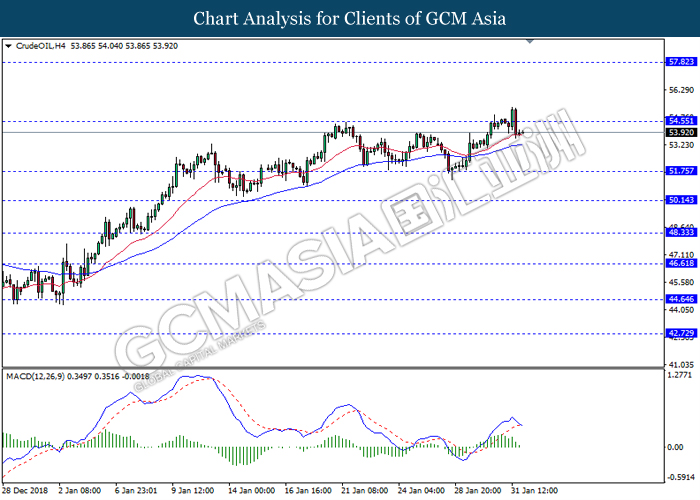Viewport: 700px width, 500px height.
Task: Click the MACD(12,26,9) indicator label
Action: pos(35,376)
